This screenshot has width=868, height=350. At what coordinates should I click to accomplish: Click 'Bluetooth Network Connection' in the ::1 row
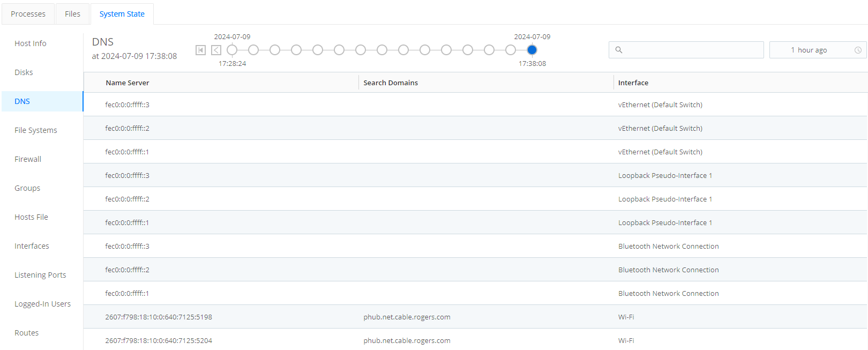pyautogui.click(x=668, y=293)
